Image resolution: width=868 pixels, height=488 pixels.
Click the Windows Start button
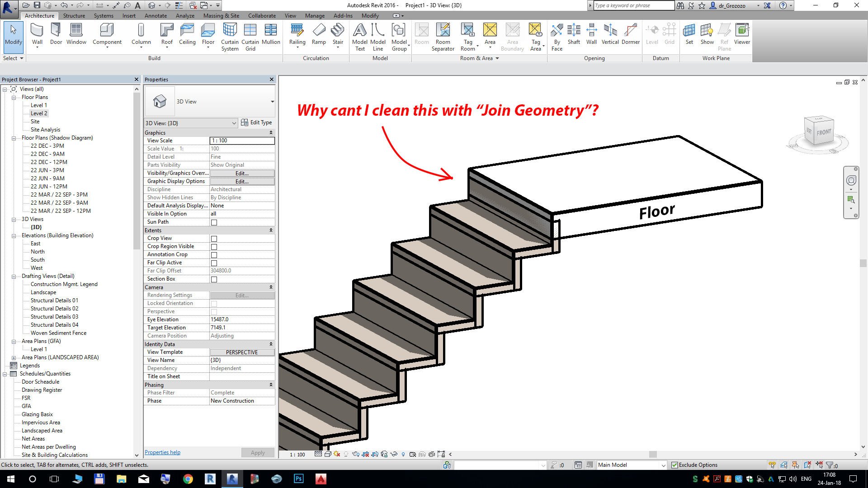[10, 479]
